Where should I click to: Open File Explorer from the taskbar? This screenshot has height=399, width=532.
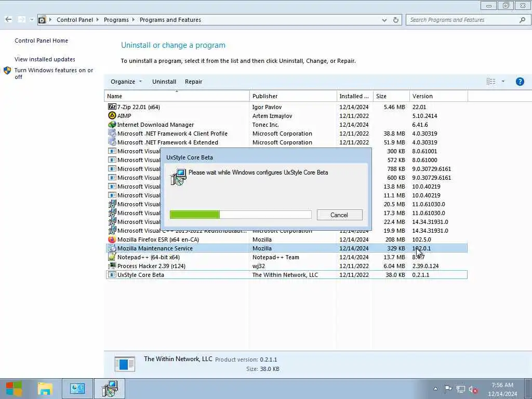click(45, 389)
